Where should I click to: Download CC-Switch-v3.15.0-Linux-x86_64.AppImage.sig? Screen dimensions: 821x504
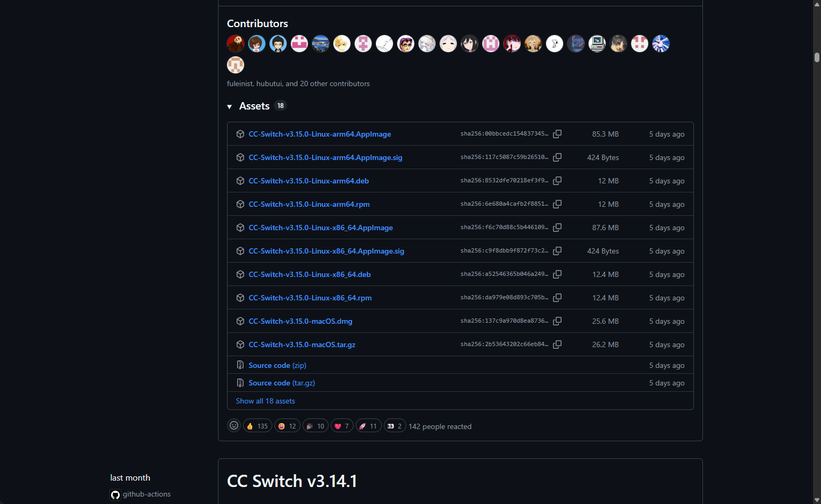pos(326,251)
